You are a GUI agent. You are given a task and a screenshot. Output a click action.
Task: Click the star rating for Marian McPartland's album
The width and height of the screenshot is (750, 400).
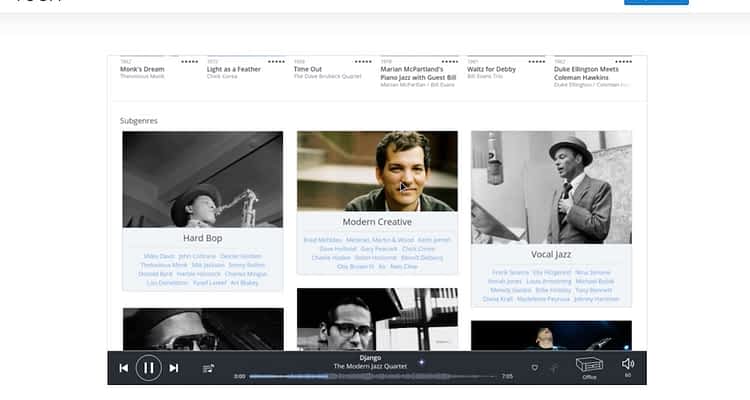tap(450, 62)
